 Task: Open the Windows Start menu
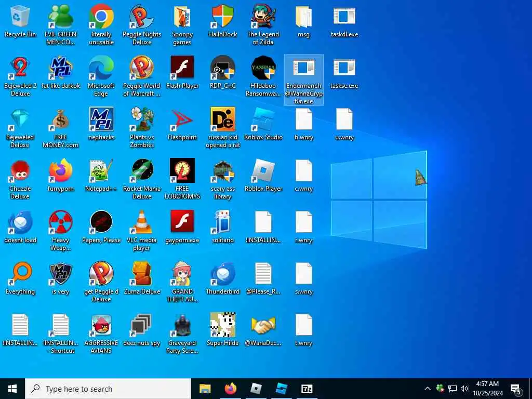click(x=12, y=389)
